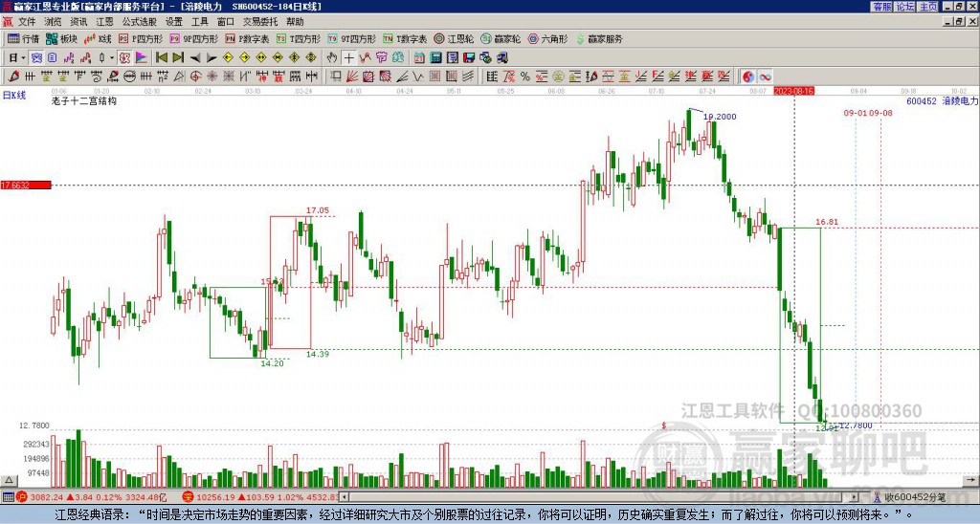This screenshot has width=980, height=524.
Task: Open the 9P四方形 tool
Action: pyautogui.click(x=194, y=38)
